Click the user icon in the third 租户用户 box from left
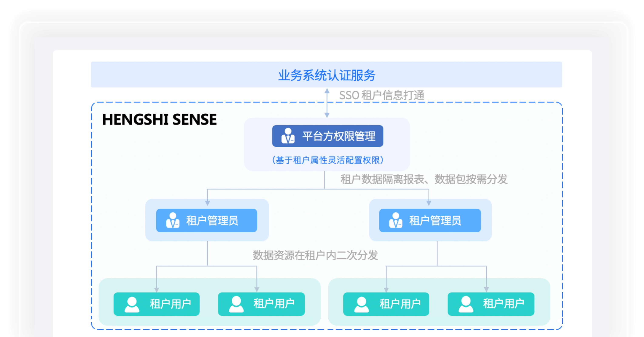This screenshot has width=644, height=337. click(x=362, y=304)
